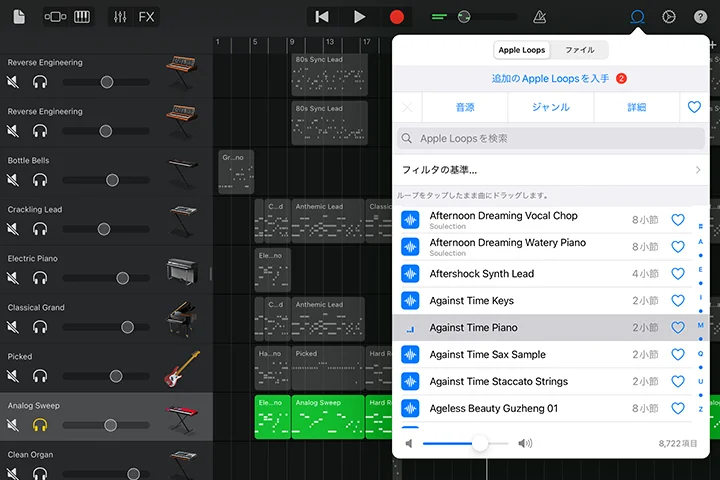Select Electric Piano instrument icon

tap(182, 271)
